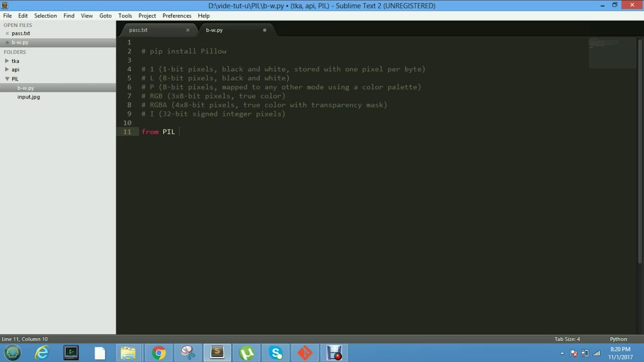Screen dimensions: 644x362
Task: Open the View menu
Action: [87, 16]
